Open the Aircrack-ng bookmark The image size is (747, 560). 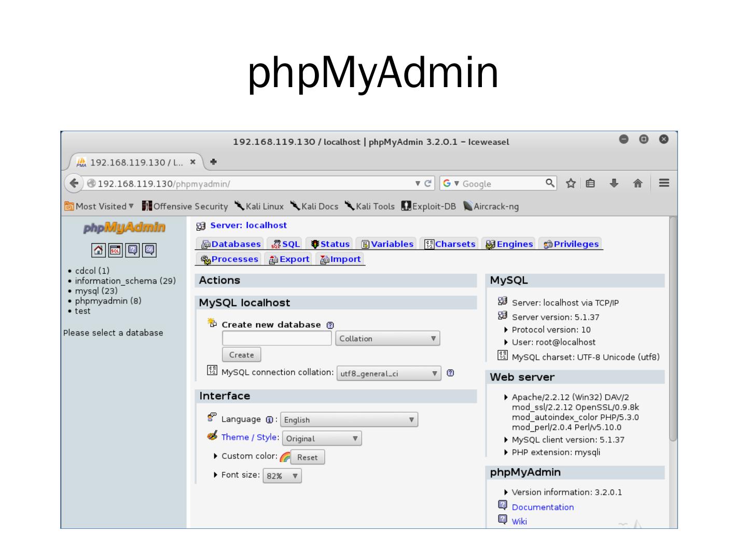click(x=491, y=206)
